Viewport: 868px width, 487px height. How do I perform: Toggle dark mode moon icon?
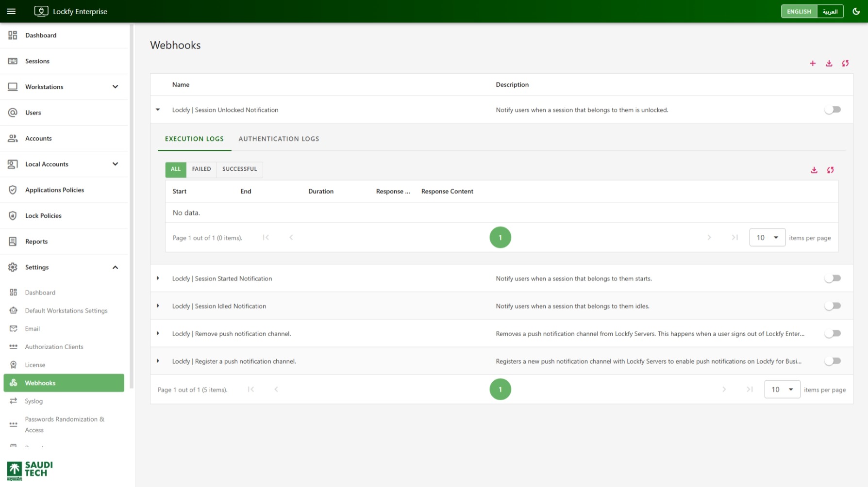856,11
